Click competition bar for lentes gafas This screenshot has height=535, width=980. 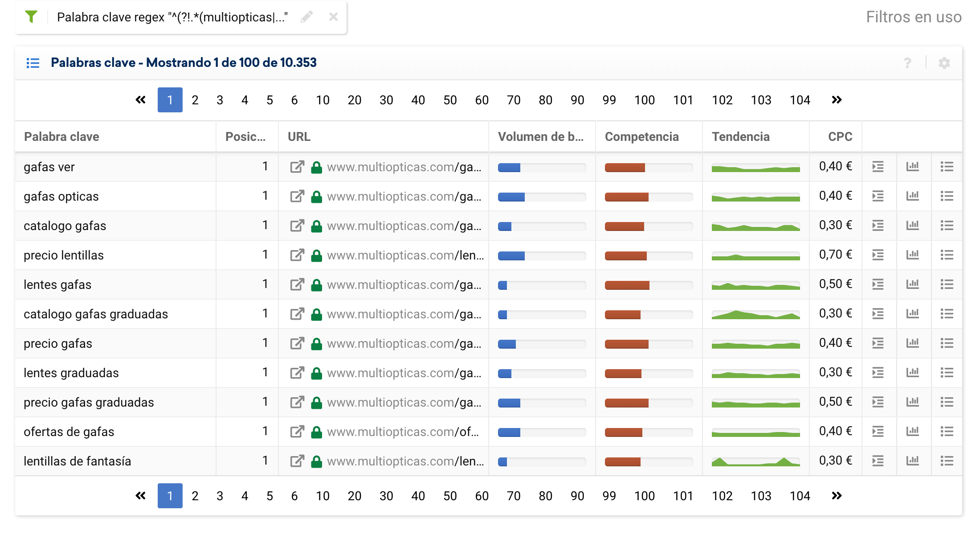pyautogui.click(x=649, y=285)
